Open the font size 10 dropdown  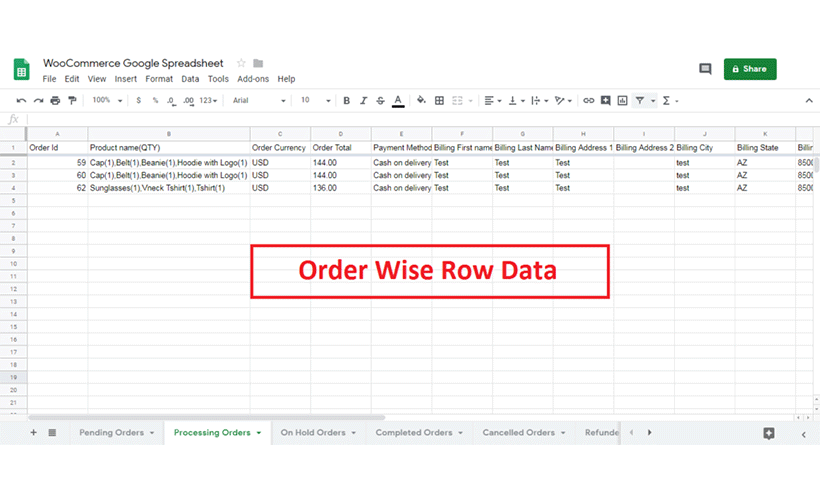click(315, 100)
